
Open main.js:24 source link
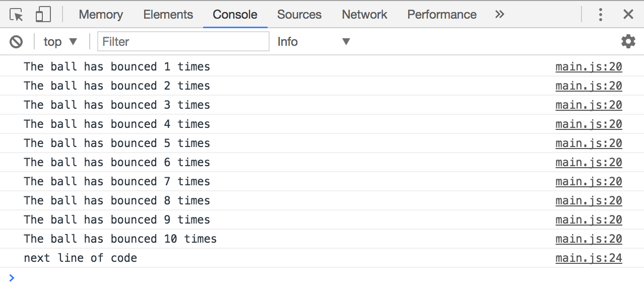(x=589, y=258)
